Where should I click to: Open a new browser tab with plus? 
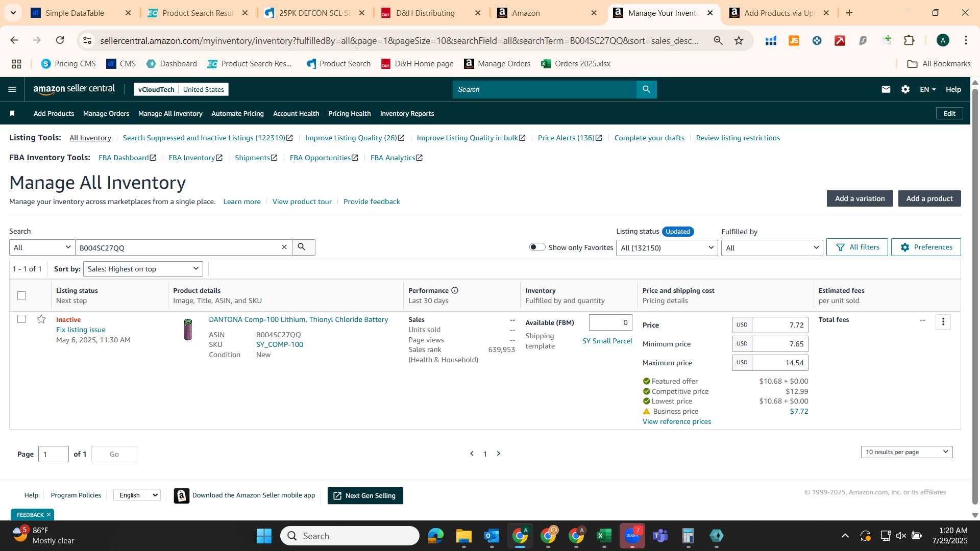coord(849,13)
